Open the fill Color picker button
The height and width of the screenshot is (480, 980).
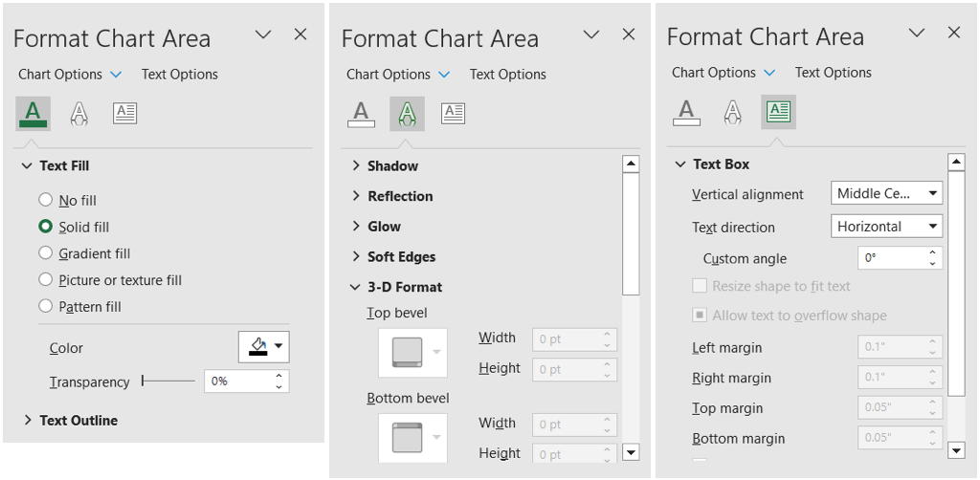(x=263, y=346)
